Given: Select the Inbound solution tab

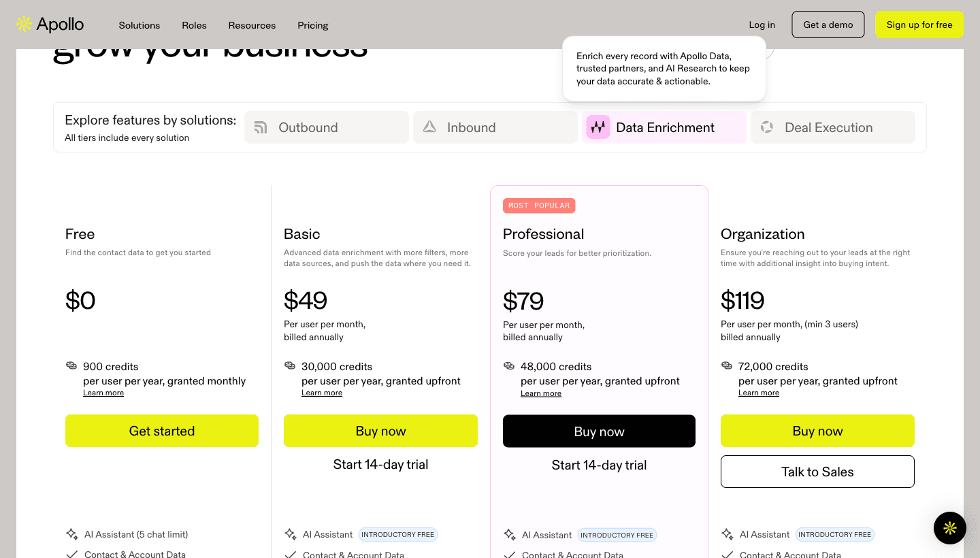Looking at the screenshot, I should [495, 127].
